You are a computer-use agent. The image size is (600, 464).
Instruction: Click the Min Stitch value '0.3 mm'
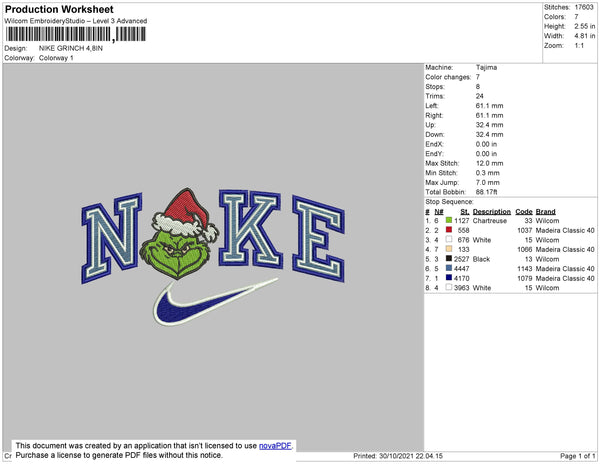tap(488, 173)
